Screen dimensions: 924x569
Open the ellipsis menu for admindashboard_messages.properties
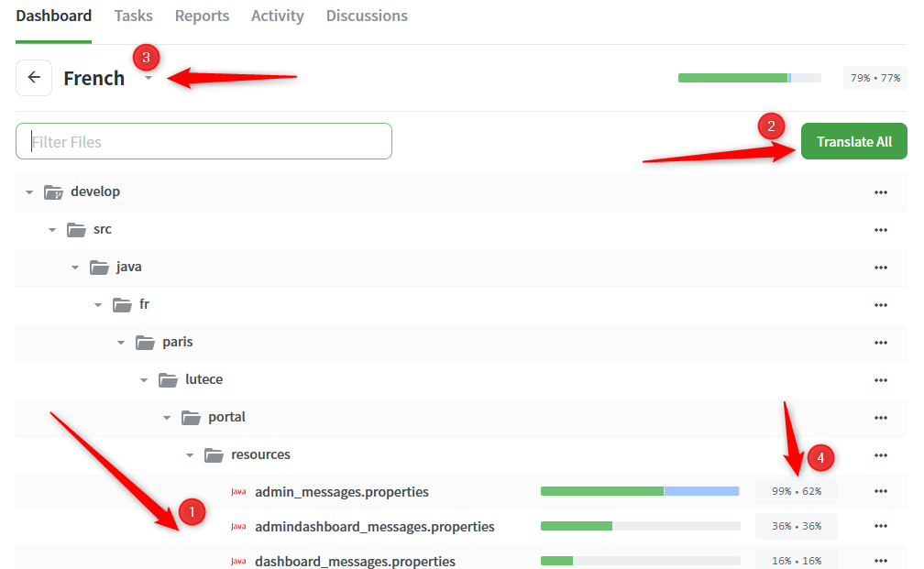point(881,526)
